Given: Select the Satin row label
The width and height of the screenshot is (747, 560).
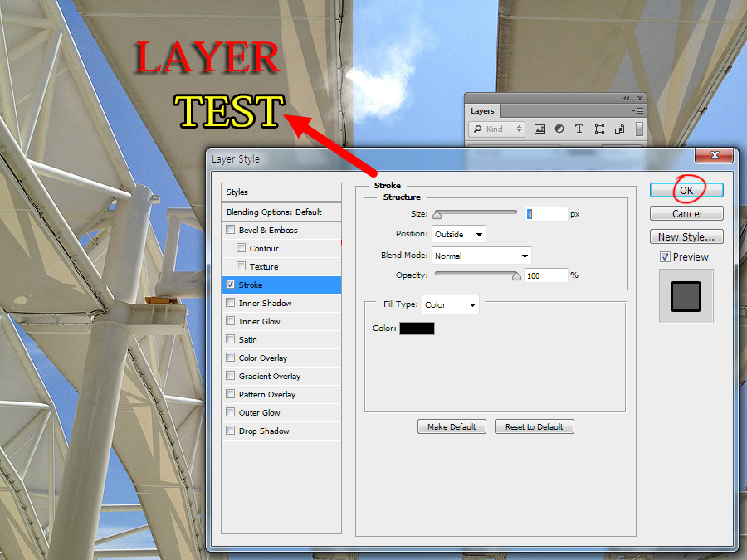Looking at the screenshot, I should pyautogui.click(x=247, y=339).
